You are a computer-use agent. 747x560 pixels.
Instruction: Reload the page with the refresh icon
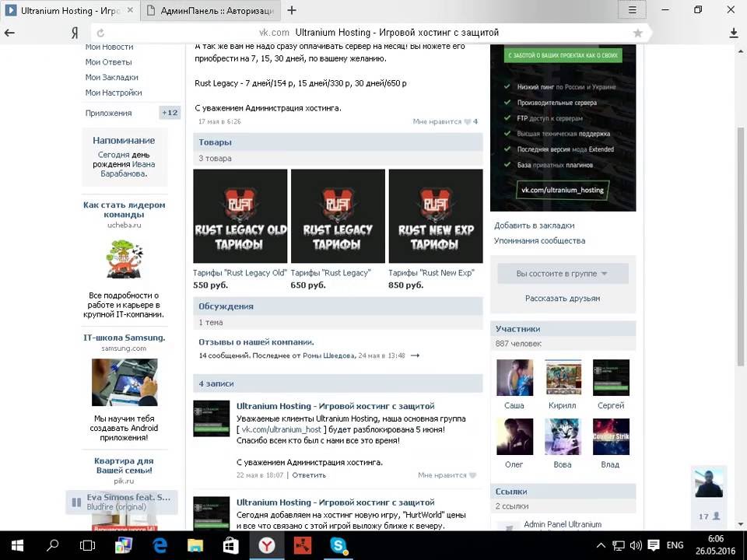click(x=100, y=33)
